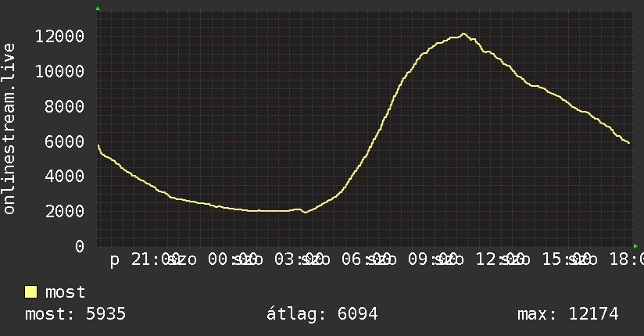The width and height of the screenshot is (644, 336).
Task: Click the green arrow atop the Y axis
Action: click(98, 9)
